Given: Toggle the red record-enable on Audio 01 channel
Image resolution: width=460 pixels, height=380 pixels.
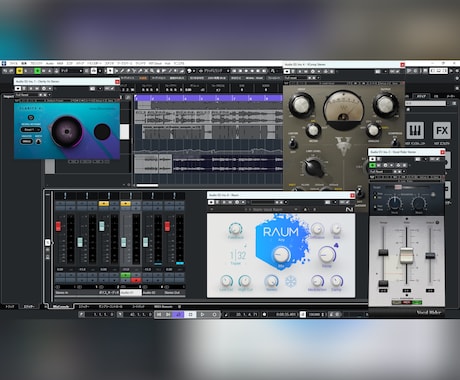Looking at the screenshot, I should click(136, 280).
